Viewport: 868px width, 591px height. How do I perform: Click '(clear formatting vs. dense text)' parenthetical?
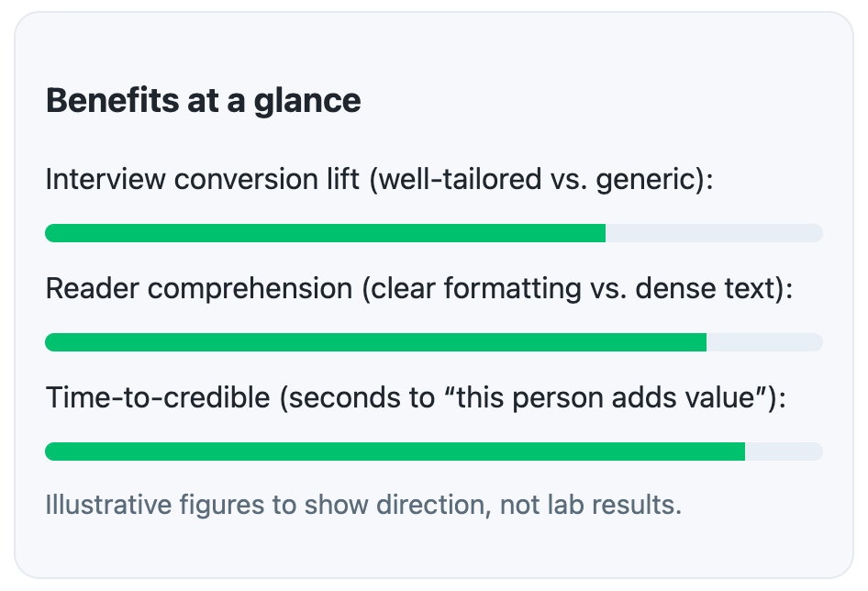(x=576, y=288)
